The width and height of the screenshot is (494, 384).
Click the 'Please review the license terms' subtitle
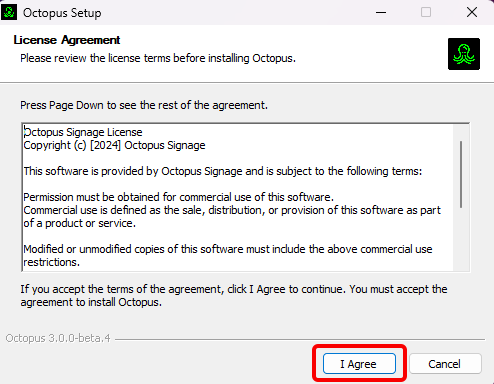tap(158, 58)
